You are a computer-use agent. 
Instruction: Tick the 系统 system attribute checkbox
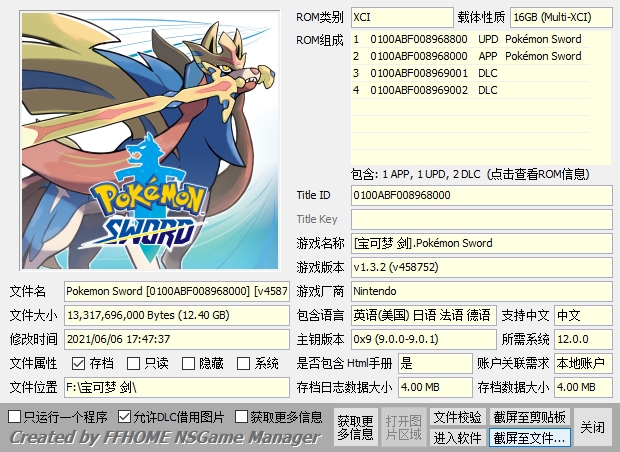click(x=245, y=363)
